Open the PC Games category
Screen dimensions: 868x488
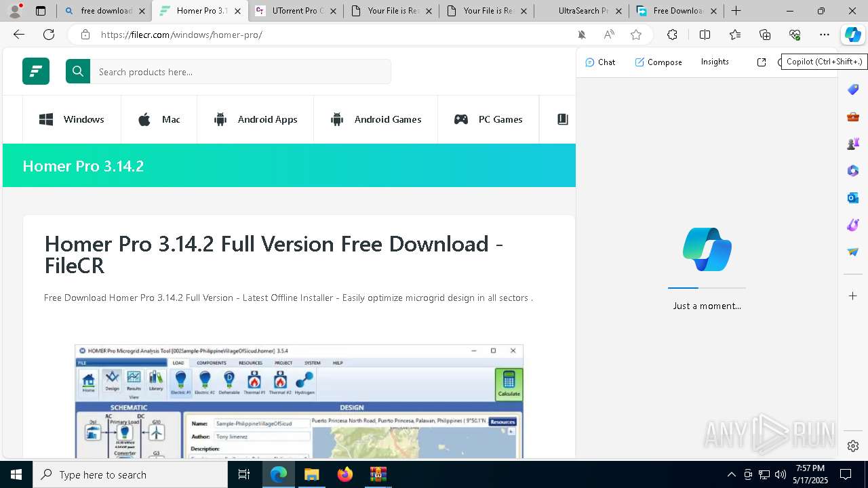click(488, 119)
